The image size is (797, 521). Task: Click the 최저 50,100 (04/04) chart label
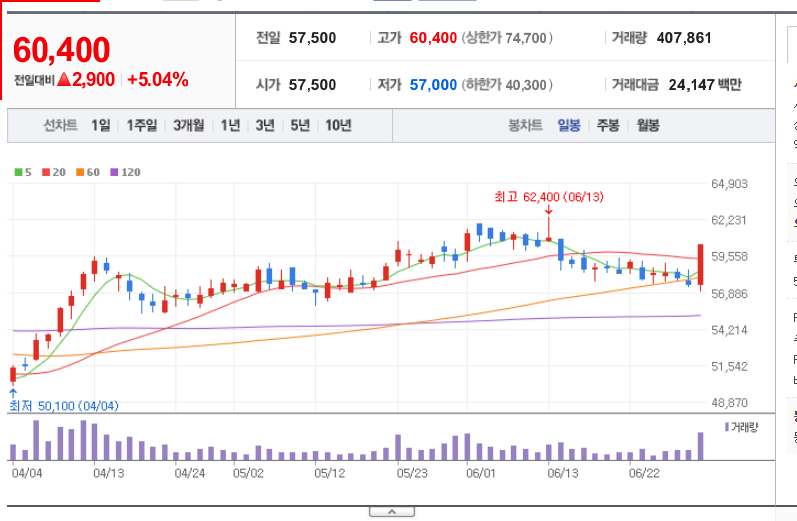pyautogui.click(x=64, y=406)
